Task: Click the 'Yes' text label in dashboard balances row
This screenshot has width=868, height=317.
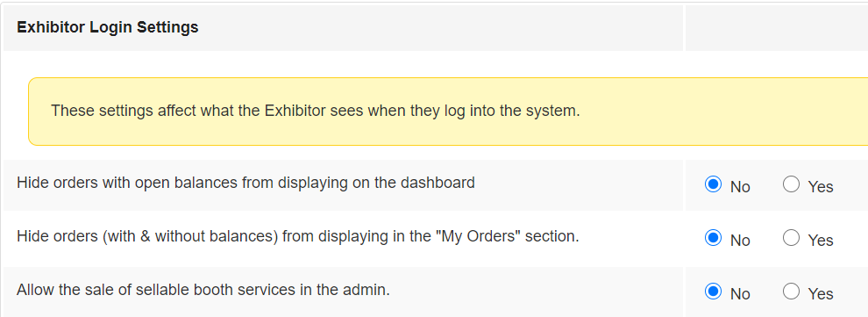Action: 821,187
